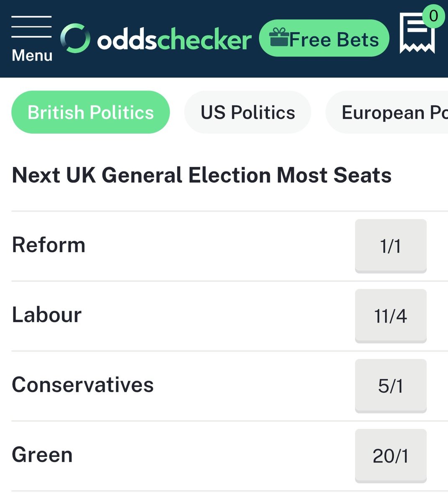The image size is (448, 502).
Task: Choose Green odds of 20/1
Action: pyautogui.click(x=391, y=456)
